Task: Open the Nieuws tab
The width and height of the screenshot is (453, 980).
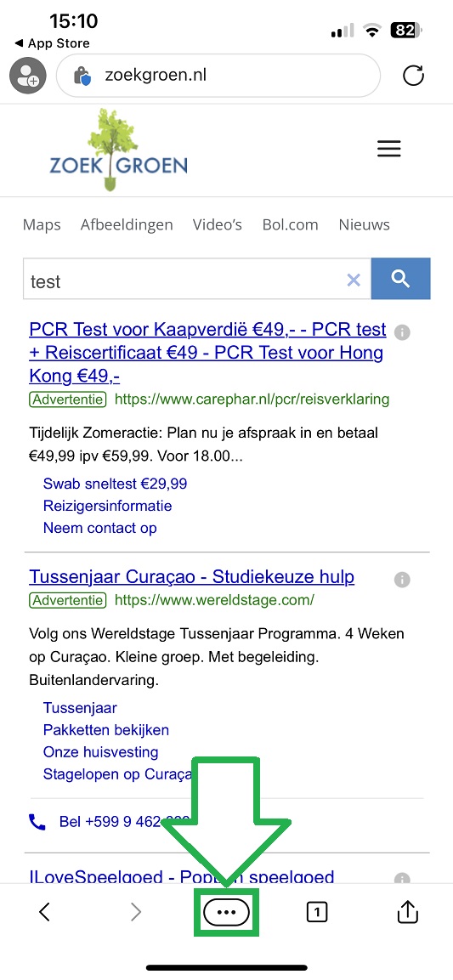Action: click(x=365, y=225)
